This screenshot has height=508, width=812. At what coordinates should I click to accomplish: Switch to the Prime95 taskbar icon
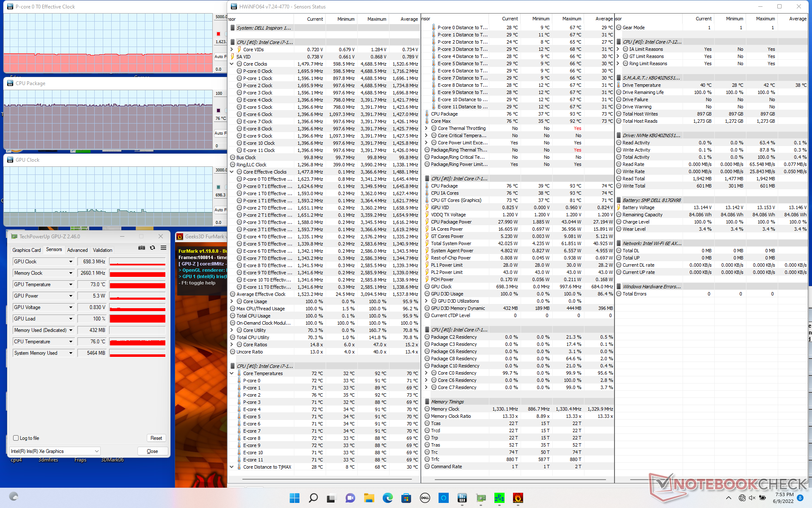499,498
